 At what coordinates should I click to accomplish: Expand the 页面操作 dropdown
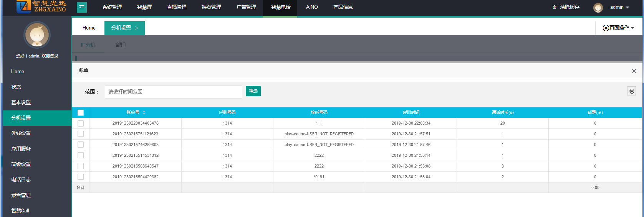(619, 28)
